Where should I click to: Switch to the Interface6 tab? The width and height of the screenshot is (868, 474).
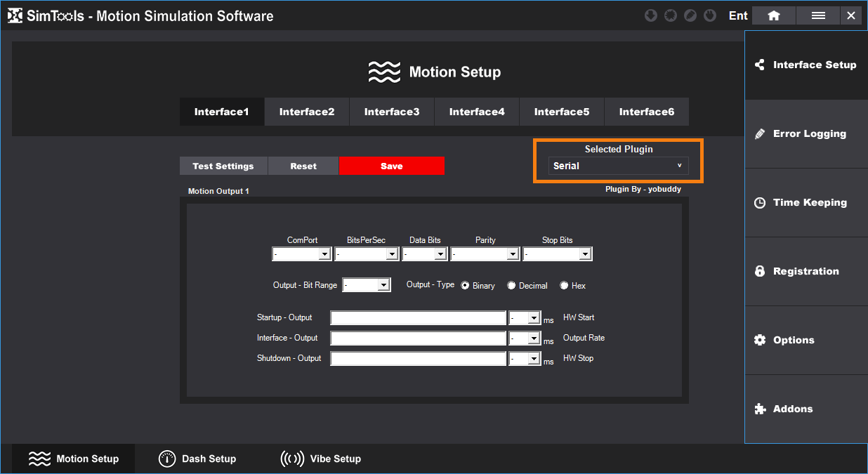646,112
